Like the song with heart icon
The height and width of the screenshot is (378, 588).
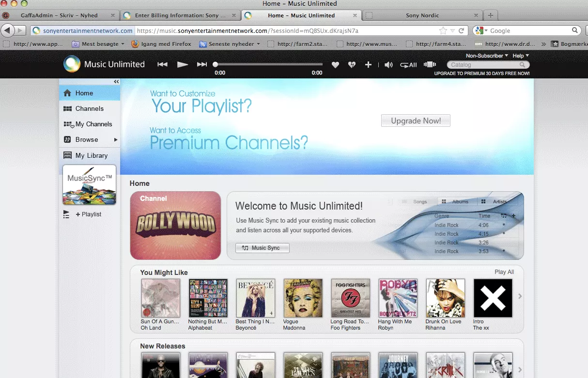(335, 65)
